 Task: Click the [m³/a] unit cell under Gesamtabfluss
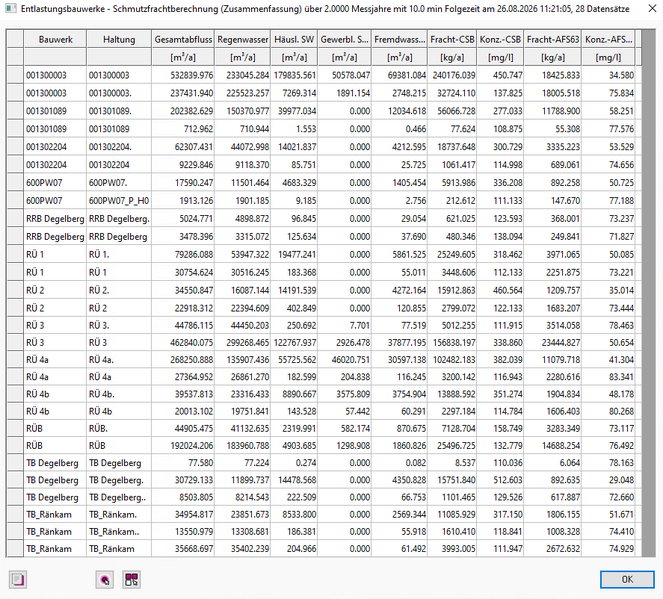click(183, 57)
